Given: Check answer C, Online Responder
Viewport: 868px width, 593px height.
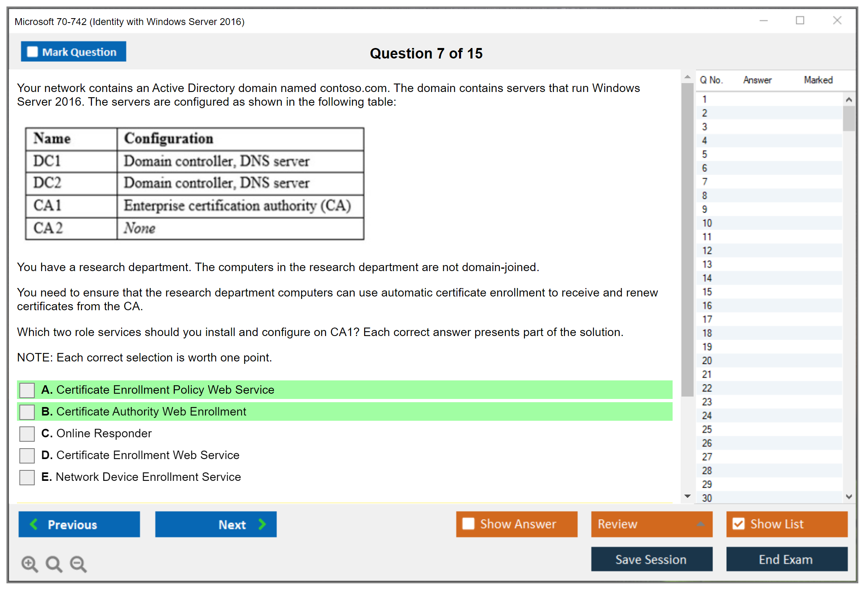Looking at the screenshot, I should pyautogui.click(x=27, y=434).
